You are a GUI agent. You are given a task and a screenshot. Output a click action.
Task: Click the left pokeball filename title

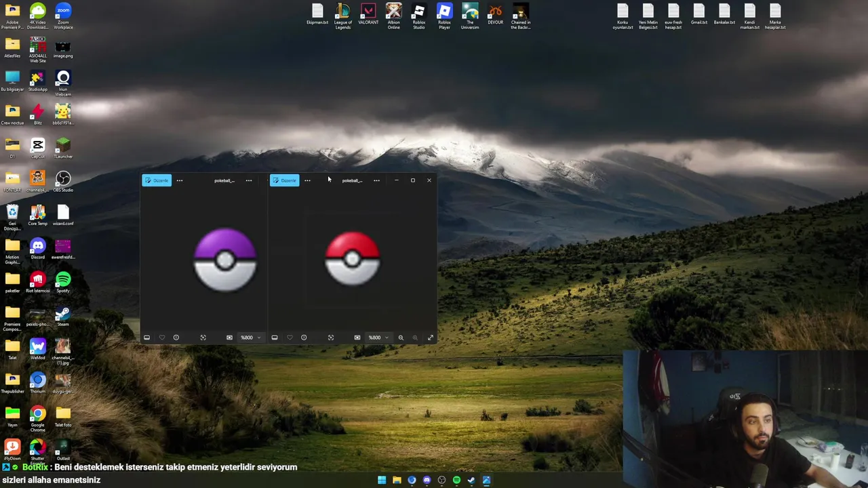coord(224,180)
